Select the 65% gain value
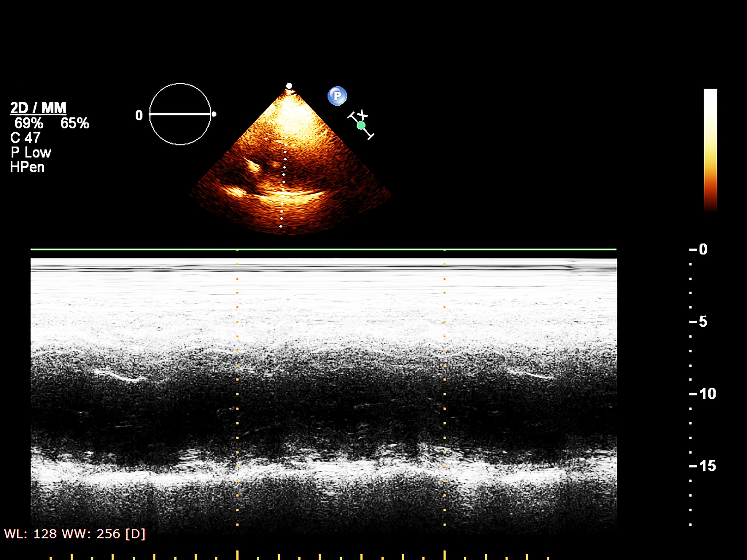The height and width of the screenshot is (560, 747). point(75,123)
